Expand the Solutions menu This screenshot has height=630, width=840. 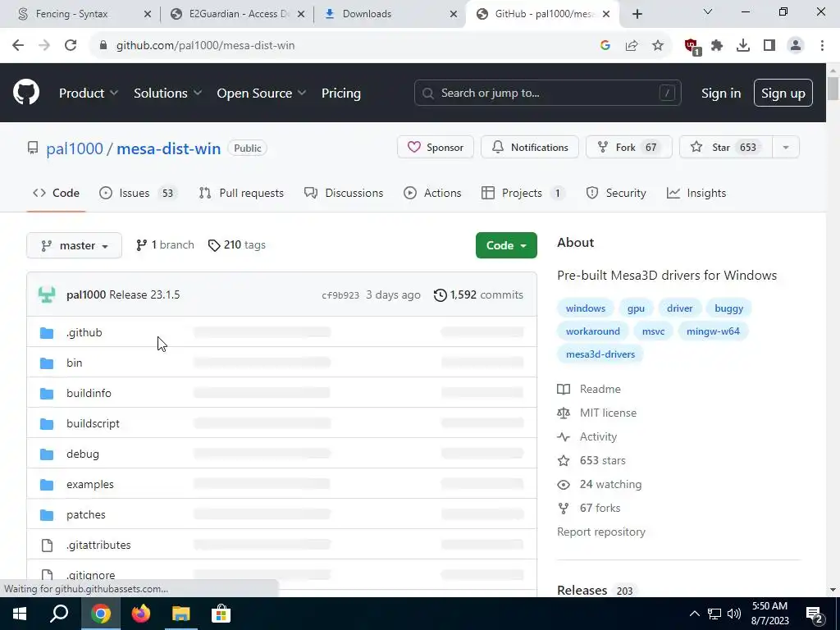coord(167,94)
